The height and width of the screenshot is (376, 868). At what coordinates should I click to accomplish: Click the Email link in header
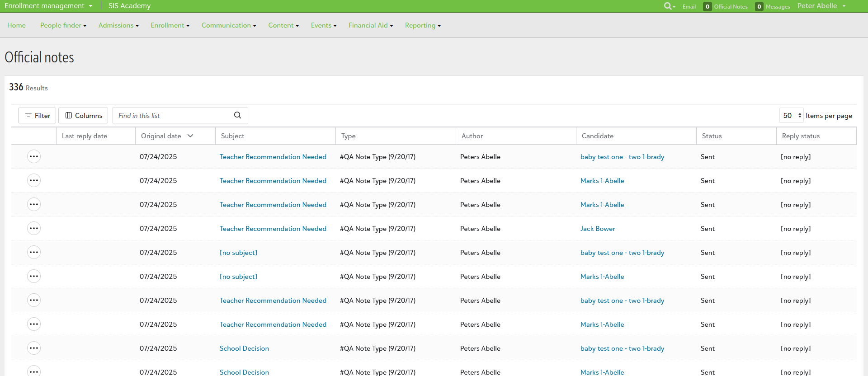pyautogui.click(x=689, y=6)
